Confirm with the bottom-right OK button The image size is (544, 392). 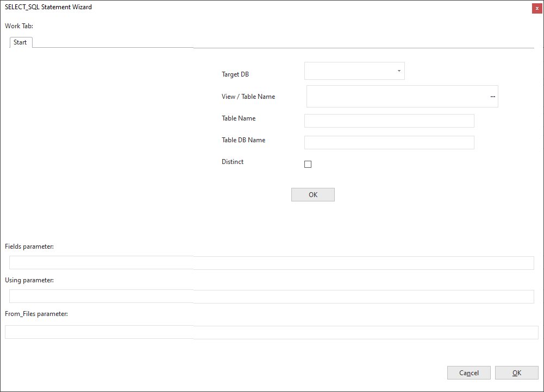pyautogui.click(x=516, y=372)
